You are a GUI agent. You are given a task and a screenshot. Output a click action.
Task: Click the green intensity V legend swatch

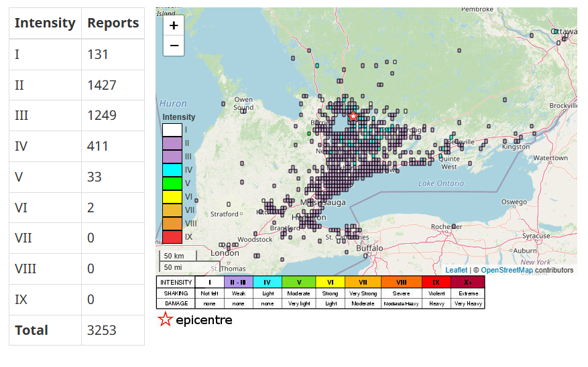(x=172, y=183)
